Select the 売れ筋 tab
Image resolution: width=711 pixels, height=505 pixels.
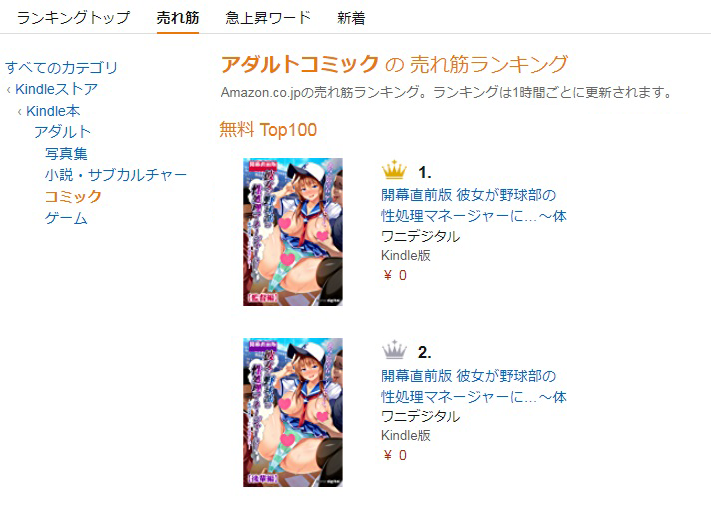pos(178,18)
